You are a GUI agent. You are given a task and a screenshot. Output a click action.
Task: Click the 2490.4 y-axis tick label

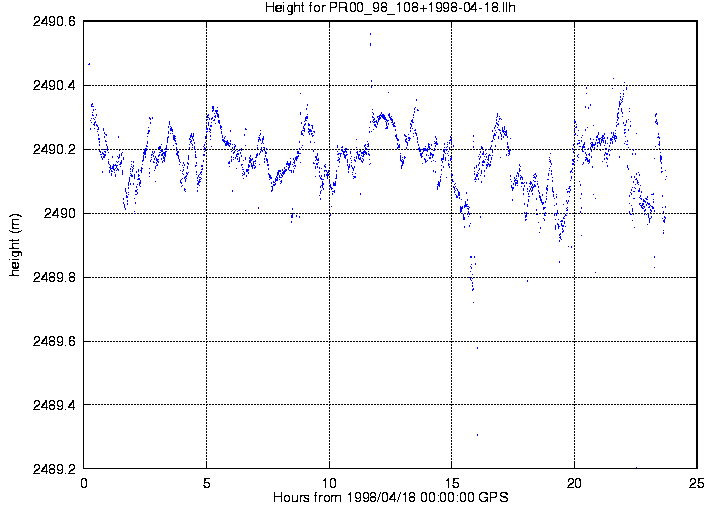[55, 85]
